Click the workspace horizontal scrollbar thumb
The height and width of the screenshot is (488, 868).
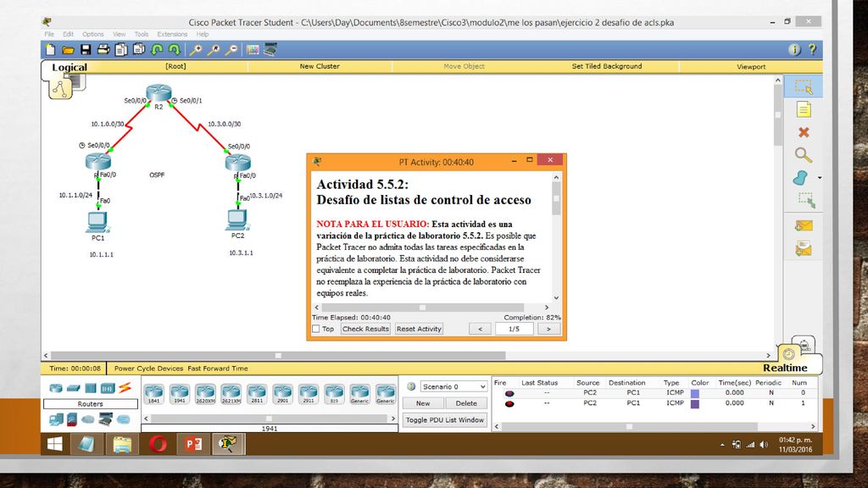click(x=278, y=356)
